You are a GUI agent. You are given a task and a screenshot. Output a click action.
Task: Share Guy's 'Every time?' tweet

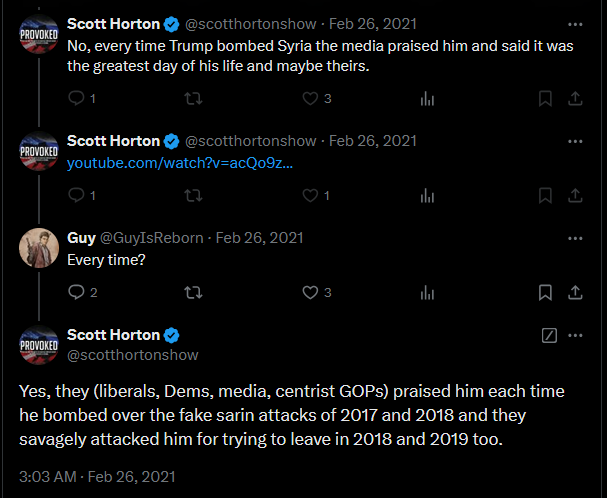click(575, 292)
